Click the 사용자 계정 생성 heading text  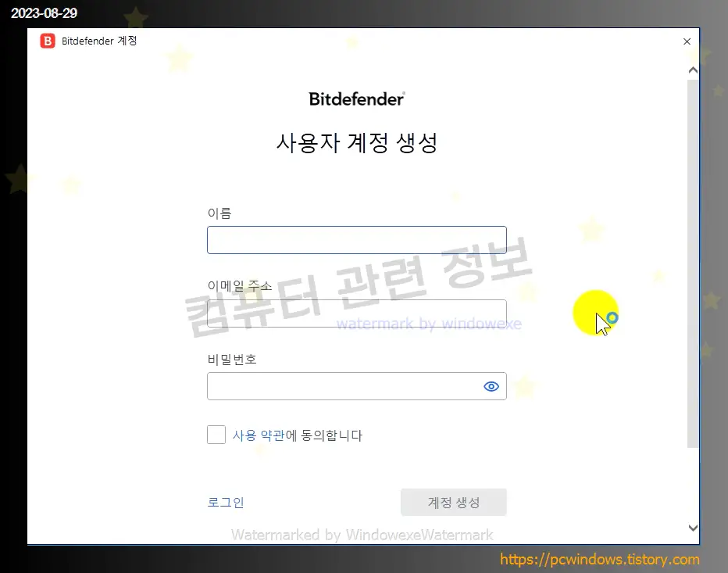(356, 142)
